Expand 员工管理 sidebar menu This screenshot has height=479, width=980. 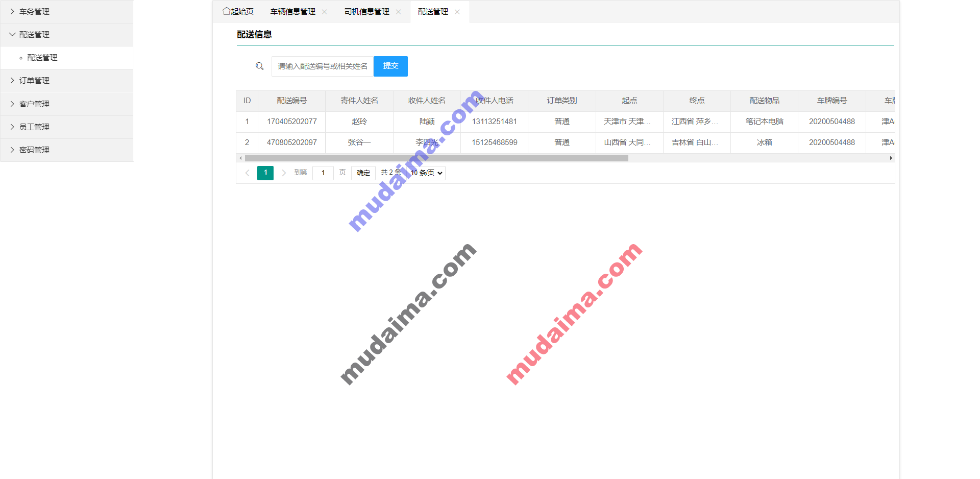[x=67, y=127]
